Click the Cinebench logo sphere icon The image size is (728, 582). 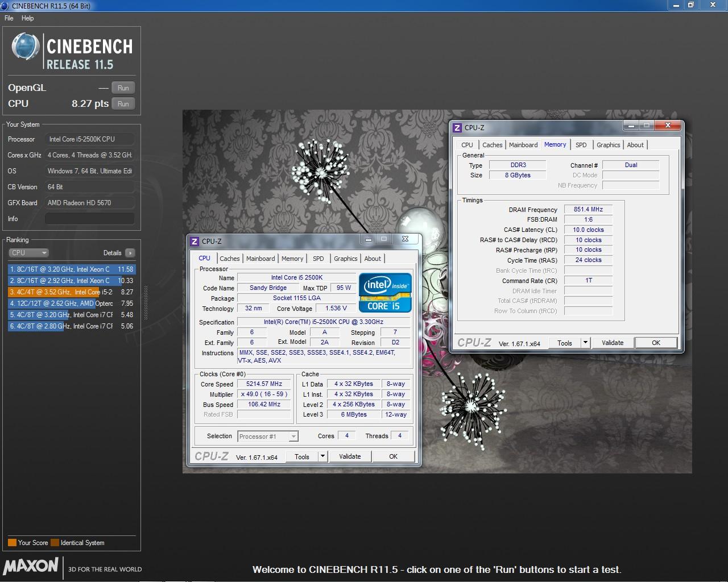25,47
